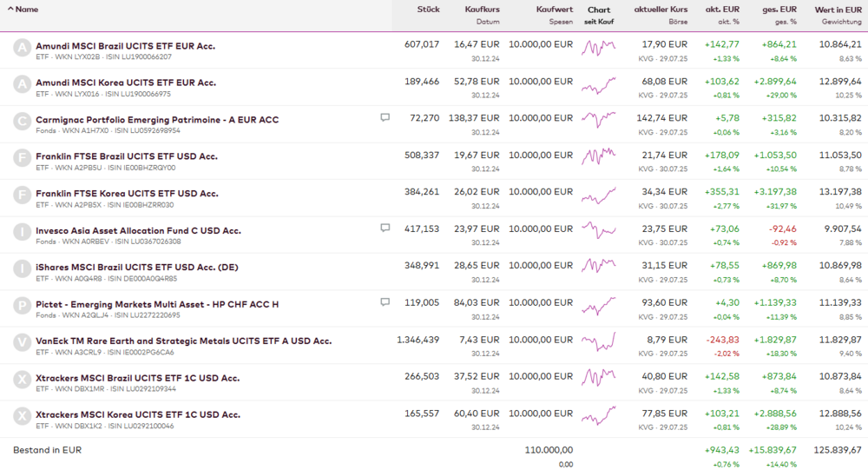Sort by the Wert in EUR column header
This screenshot has height=470, width=868.
click(x=838, y=10)
